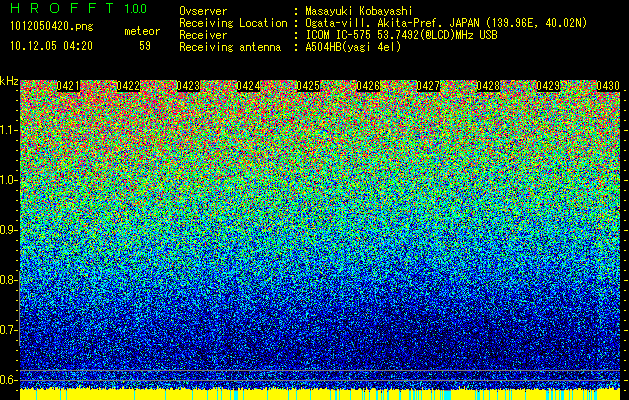629x400 pixels.
Task: Click the ICOM IC-575 receiver text
Action: (401, 35)
